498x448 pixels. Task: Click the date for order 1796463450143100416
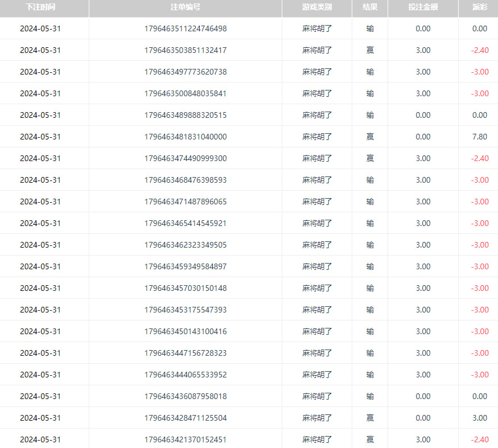[40, 331]
